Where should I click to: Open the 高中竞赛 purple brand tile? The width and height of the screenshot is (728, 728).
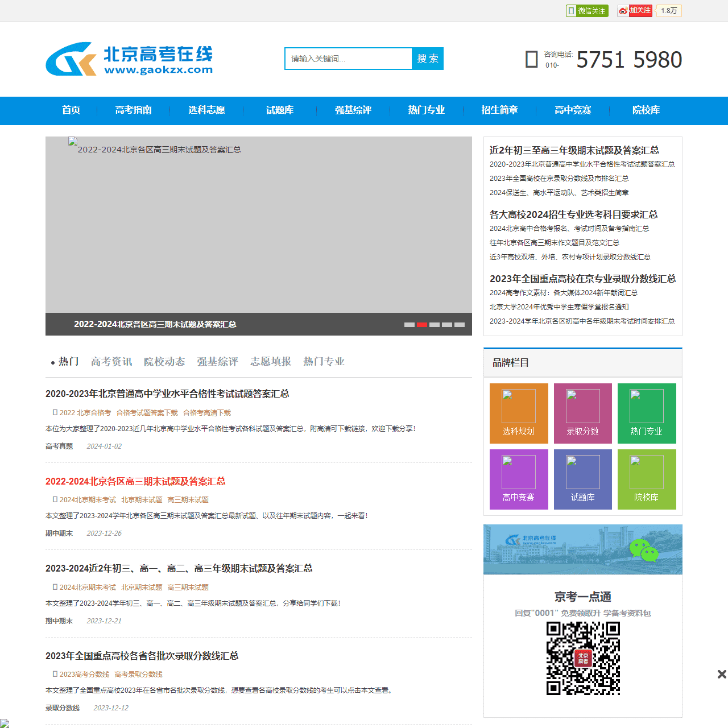coord(519,479)
